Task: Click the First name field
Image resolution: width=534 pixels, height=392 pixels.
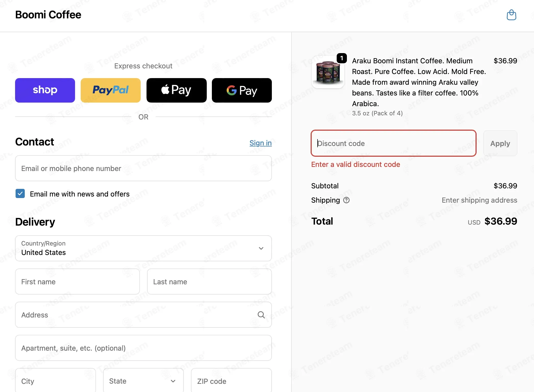Action: pos(77,281)
